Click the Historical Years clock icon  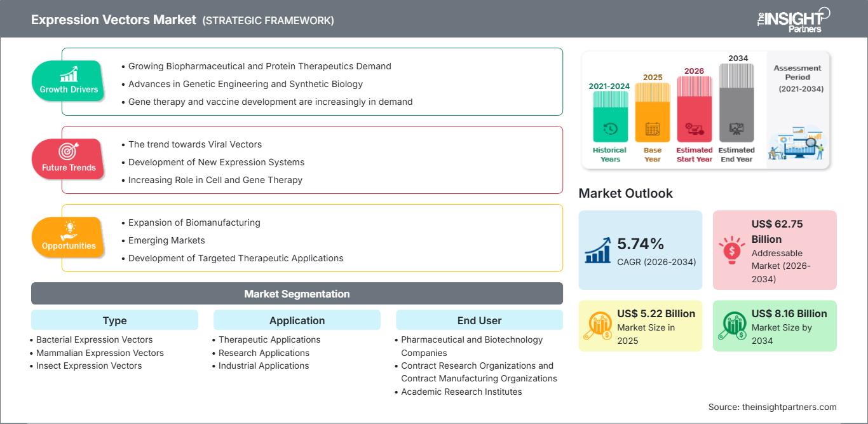point(610,129)
